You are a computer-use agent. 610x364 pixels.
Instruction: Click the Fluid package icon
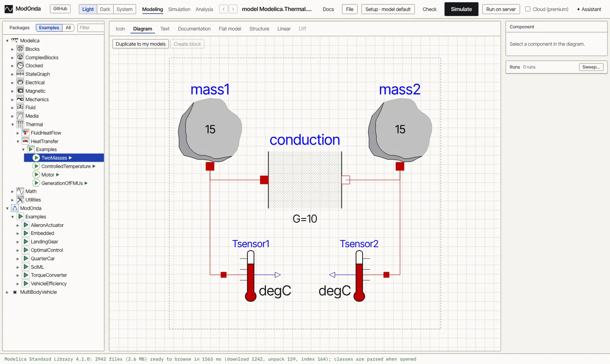tap(20, 108)
